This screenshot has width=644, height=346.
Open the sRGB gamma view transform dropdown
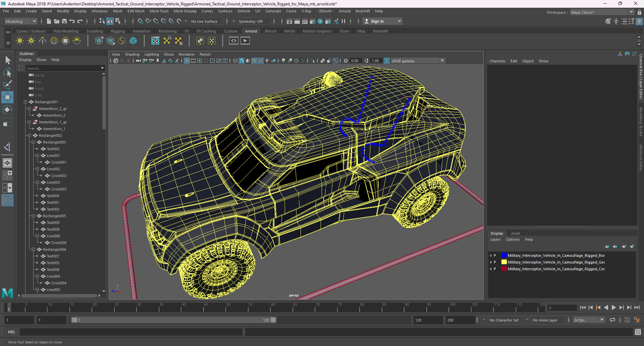(418, 61)
